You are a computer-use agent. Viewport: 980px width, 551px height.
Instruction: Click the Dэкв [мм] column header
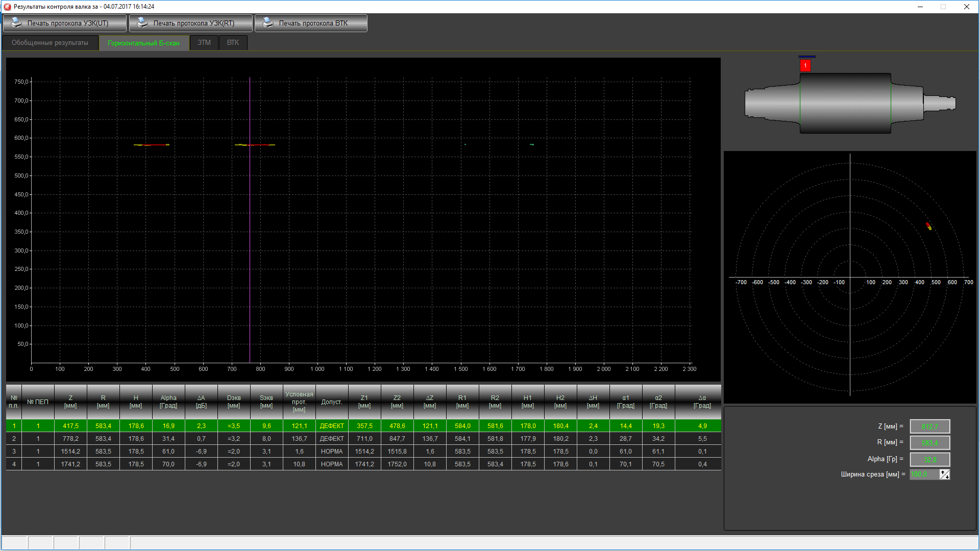pyautogui.click(x=234, y=402)
